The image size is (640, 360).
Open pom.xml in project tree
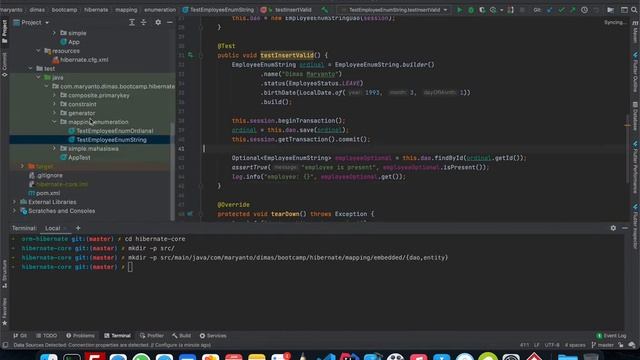pyautogui.click(x=44, y=193)
